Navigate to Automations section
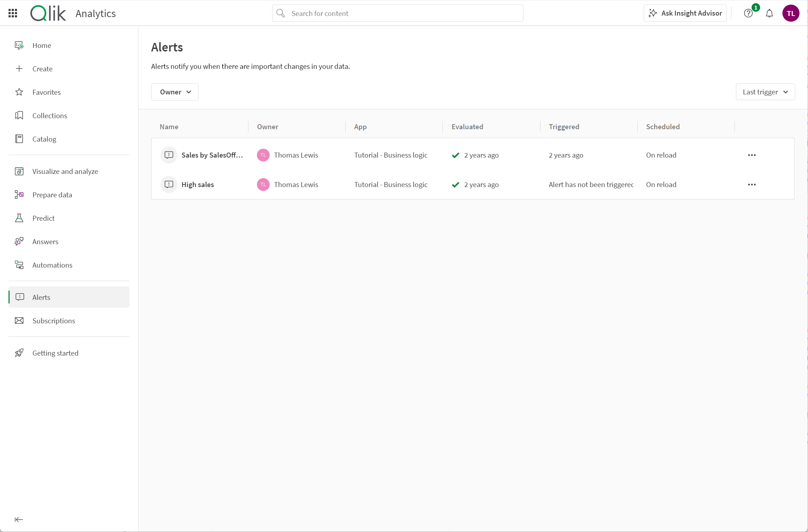 pos(52,265)
